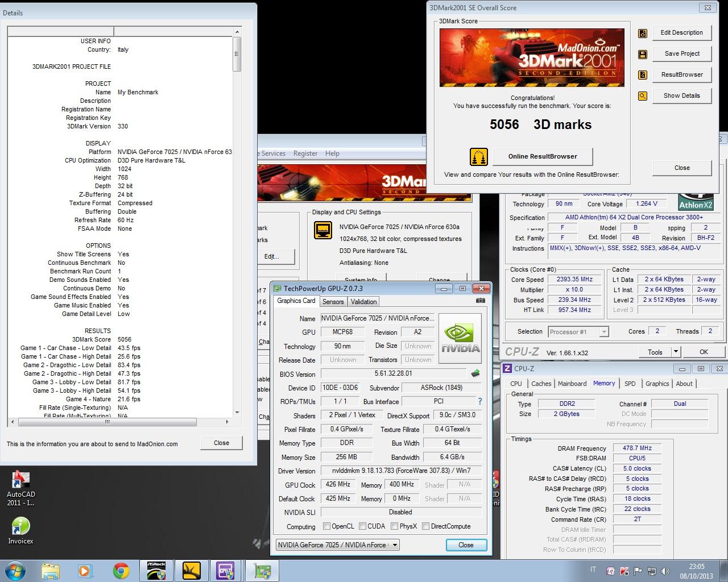Switch to the Sensors tab in GPU-Z
The width and height of the screenshot is (728, 582).
point(333,302)
